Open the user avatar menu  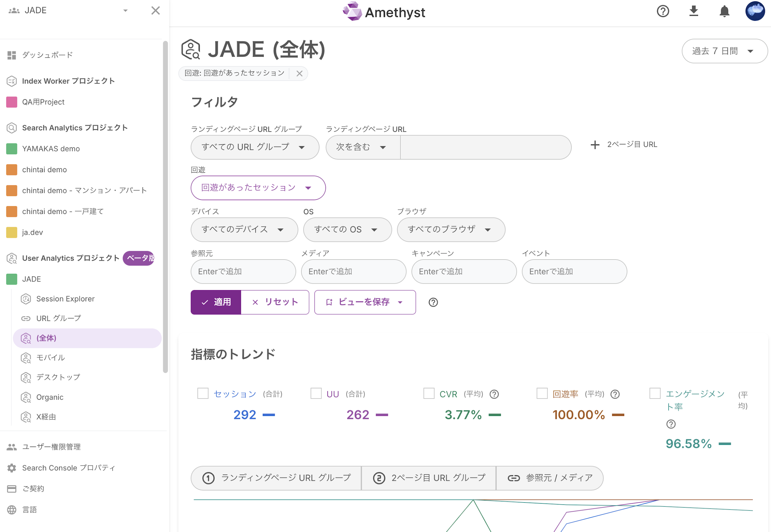coord(755,11)
